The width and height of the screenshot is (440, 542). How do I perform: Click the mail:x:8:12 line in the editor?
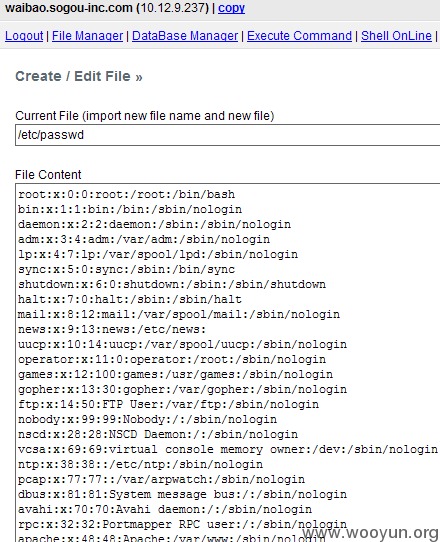click(179, 314)
